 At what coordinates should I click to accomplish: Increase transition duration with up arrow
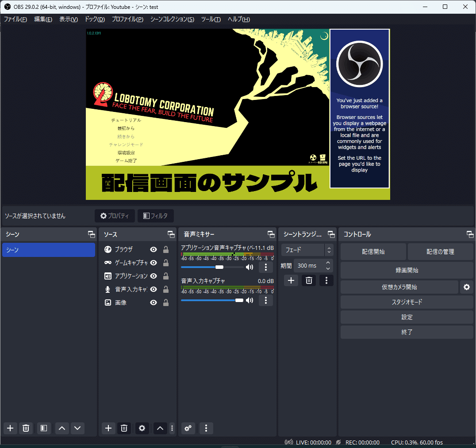click(328, 263)
